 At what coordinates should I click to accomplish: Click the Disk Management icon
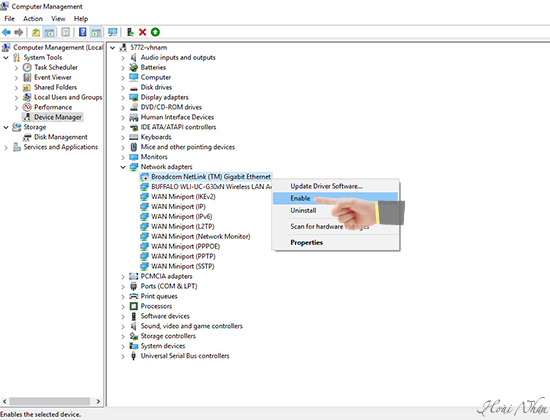coord(27,137)
